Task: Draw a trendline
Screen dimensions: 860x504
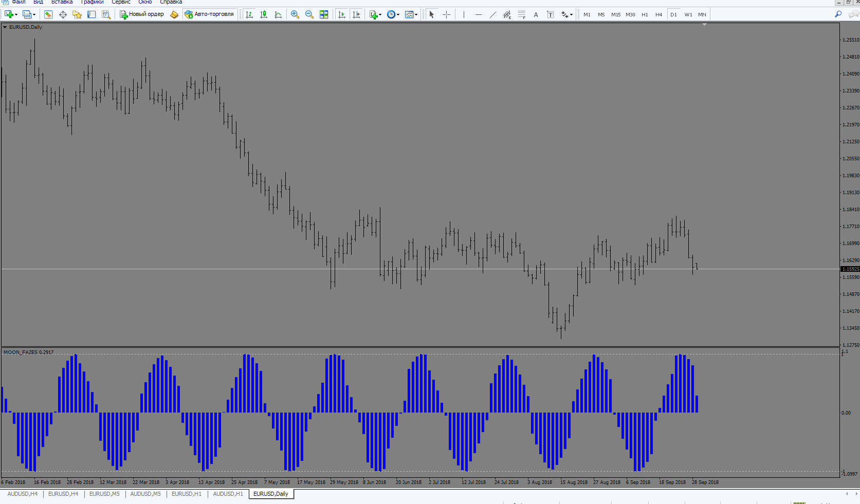Action: tap(493, 14)
